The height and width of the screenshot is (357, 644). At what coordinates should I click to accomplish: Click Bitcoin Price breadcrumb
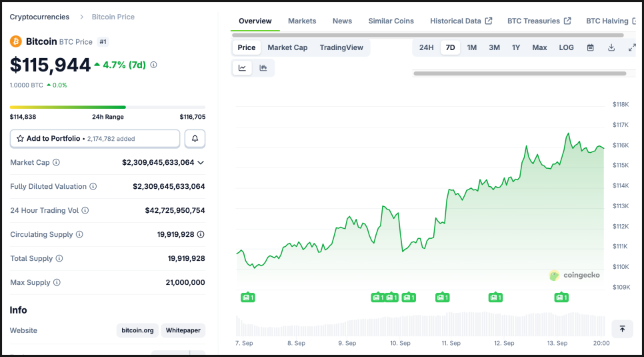click(x=113, y=17)
